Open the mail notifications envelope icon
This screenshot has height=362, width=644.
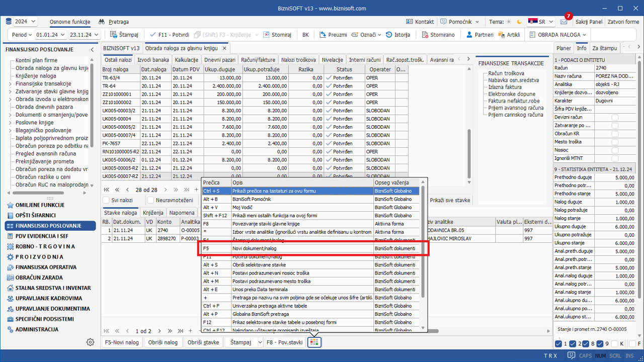pyautogui.click(x=563, y=22)
